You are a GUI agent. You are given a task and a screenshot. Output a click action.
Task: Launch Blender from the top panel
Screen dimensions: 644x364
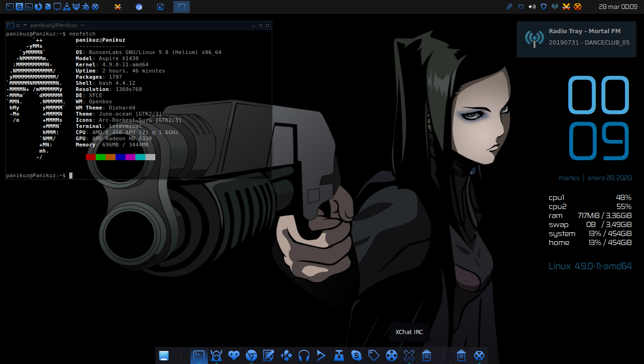[x=86, y=7]
